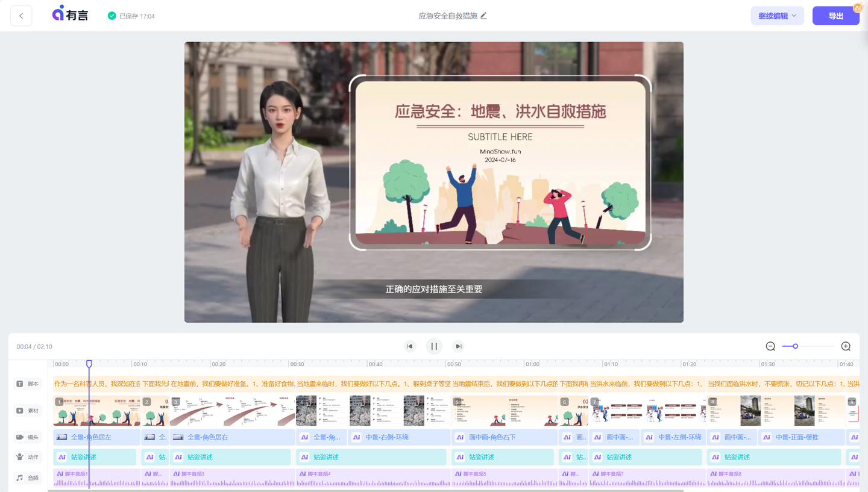
Task: Select the 脚本 track label
Action: [x=28, y=384]
